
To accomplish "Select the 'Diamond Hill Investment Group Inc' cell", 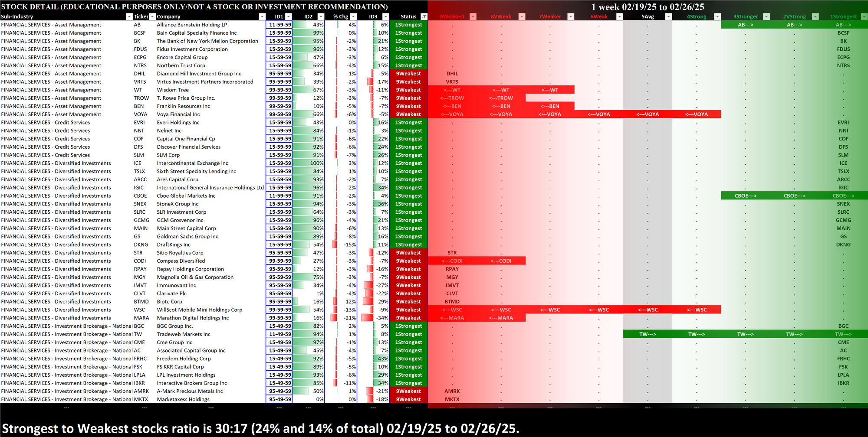I will [210, 74].
